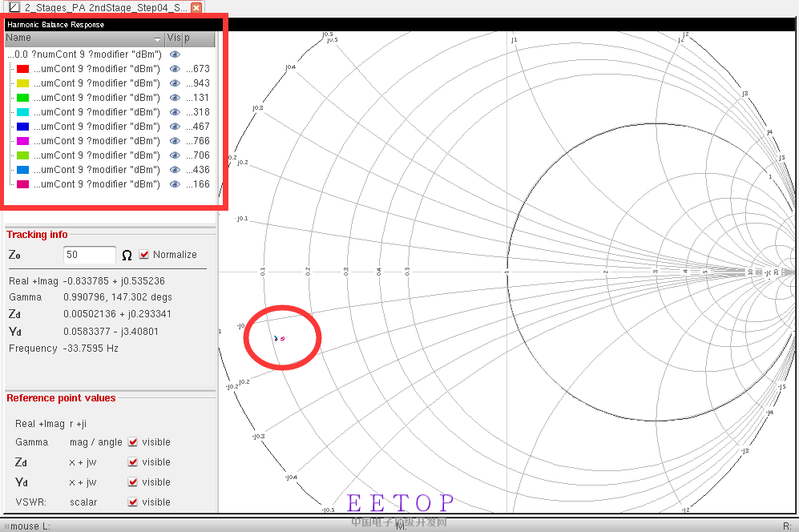799x532 pixels.
Task: Click the lime swatch for trace 706
Action: point(23,155)
